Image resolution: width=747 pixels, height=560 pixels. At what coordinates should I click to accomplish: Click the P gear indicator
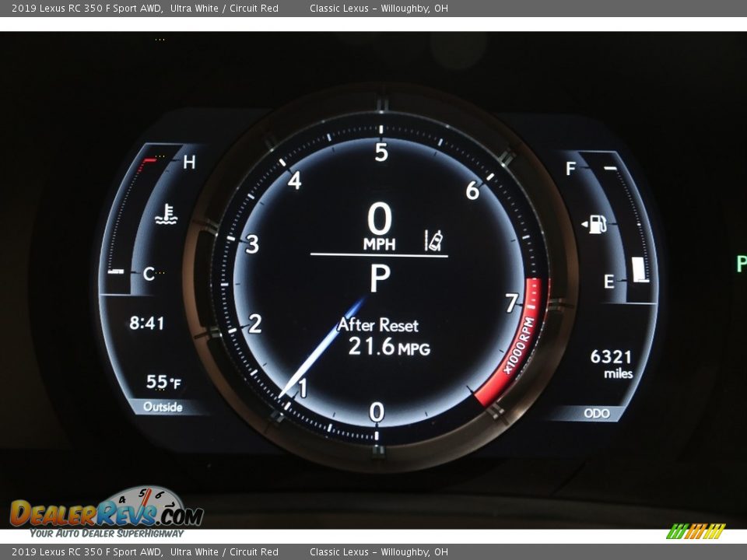[x=381, y=278]
